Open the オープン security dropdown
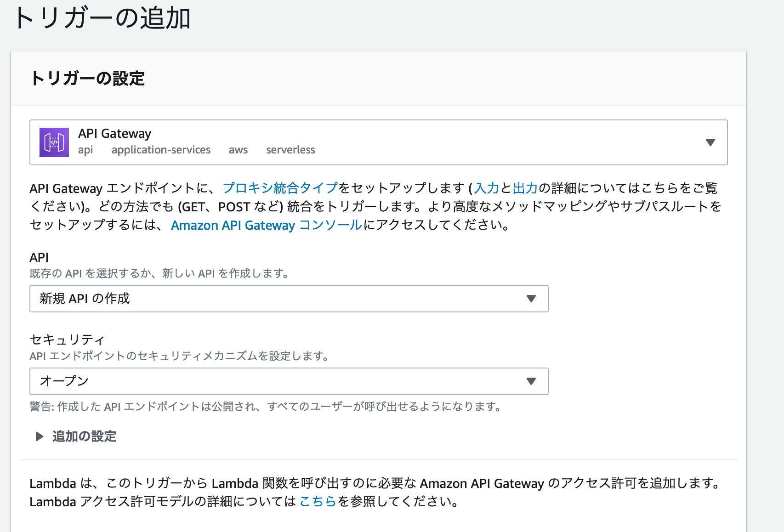Viewport: 784px width, 532px height. [289, 381]
